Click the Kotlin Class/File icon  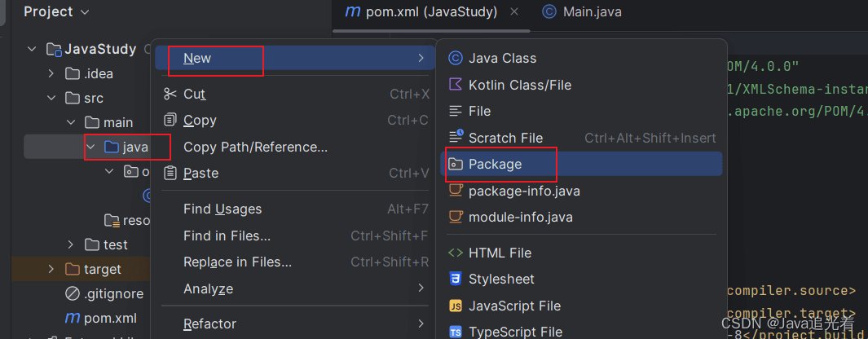(x=456, y=85)
